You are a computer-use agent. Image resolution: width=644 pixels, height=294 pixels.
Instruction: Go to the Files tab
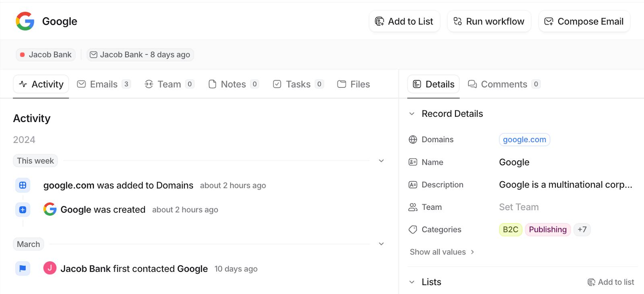point(353,84)
